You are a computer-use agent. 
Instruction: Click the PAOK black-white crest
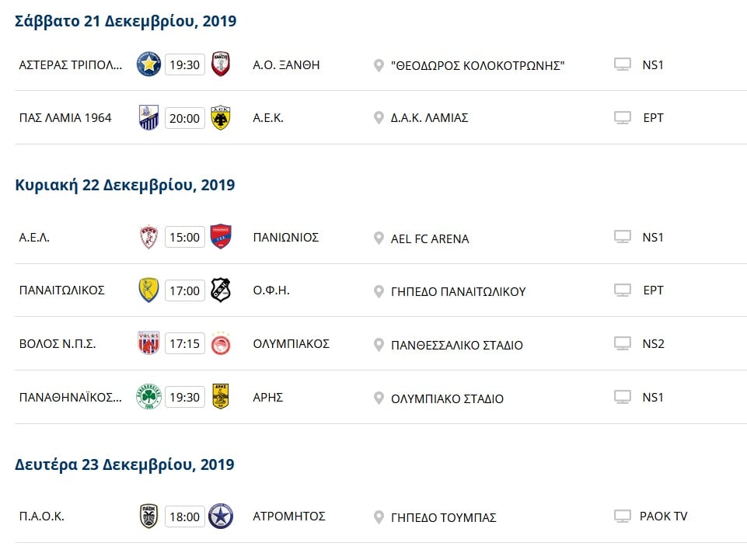point(148,517)
